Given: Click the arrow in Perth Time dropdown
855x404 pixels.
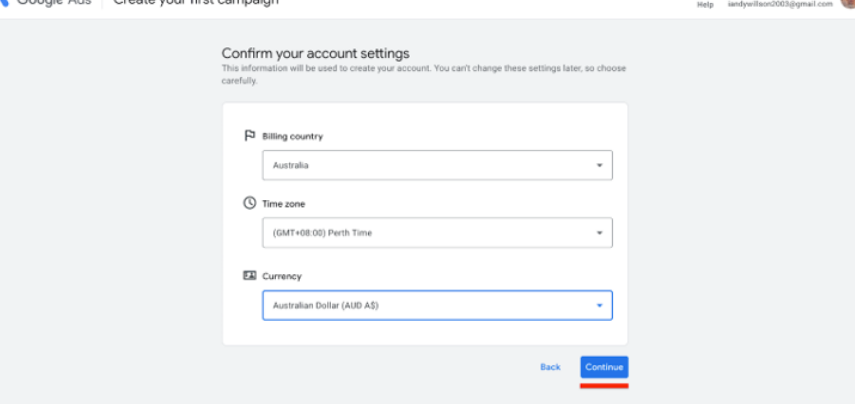Looking at the screenshot, I should pos(599,233).
